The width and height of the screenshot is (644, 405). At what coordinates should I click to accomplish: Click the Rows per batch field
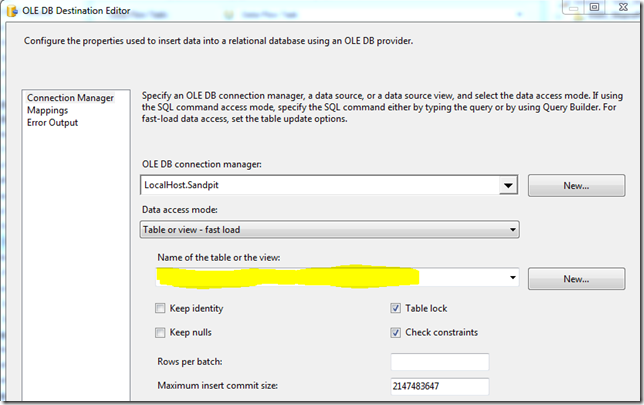pos(440,362)
